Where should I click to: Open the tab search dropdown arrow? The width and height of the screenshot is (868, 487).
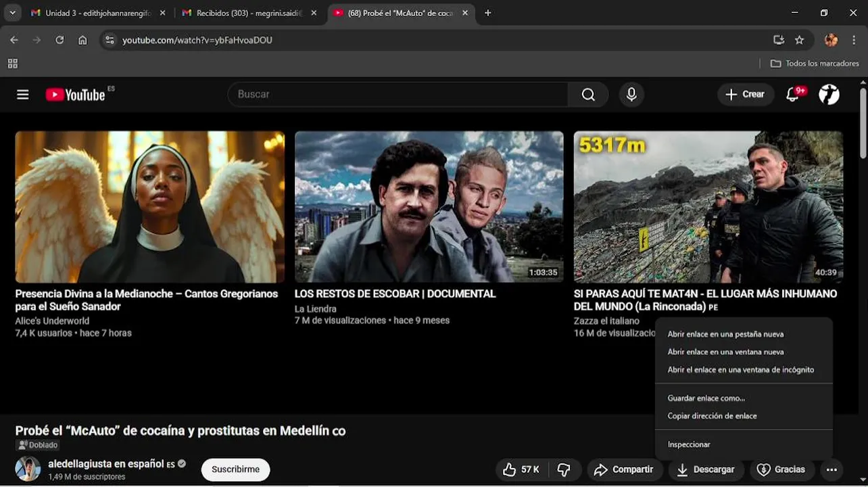[12, 13]
